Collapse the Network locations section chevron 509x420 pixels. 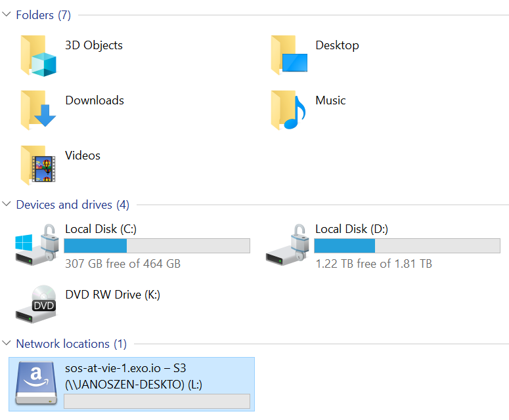click(7, 343)
